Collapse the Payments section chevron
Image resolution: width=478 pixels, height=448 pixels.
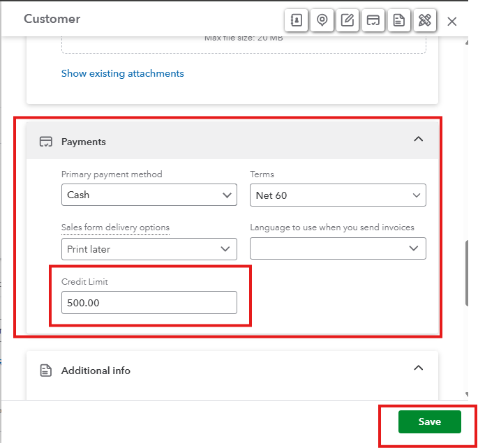419,140
